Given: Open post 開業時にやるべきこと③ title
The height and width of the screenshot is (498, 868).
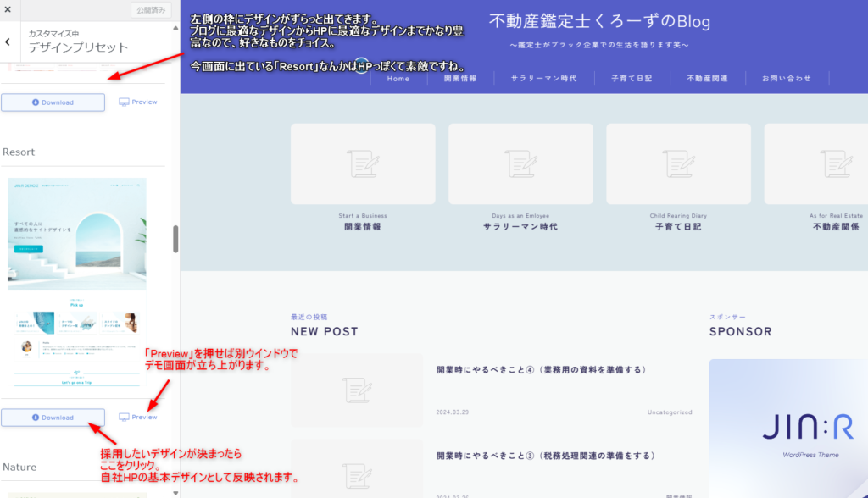Looking at the screenshot, I should click(547, 456).
